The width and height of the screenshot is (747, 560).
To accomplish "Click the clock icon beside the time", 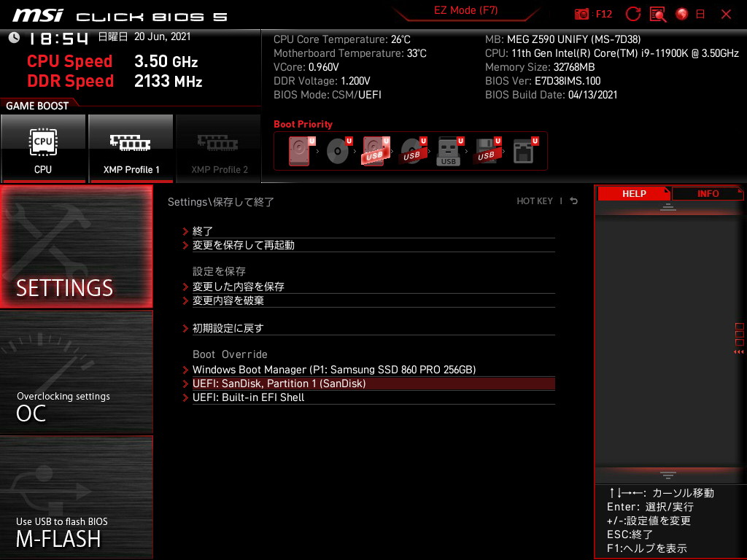I will tap(14, 37).
